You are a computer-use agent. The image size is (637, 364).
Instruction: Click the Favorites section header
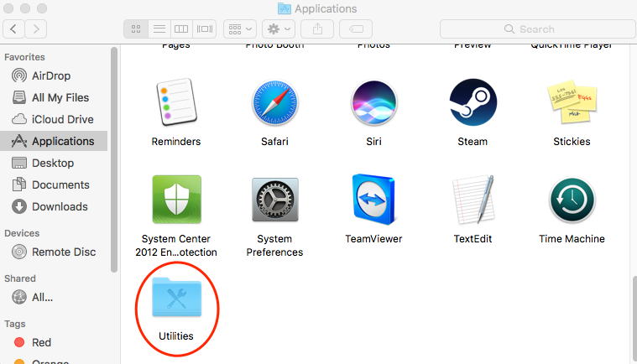pos(24,57)
